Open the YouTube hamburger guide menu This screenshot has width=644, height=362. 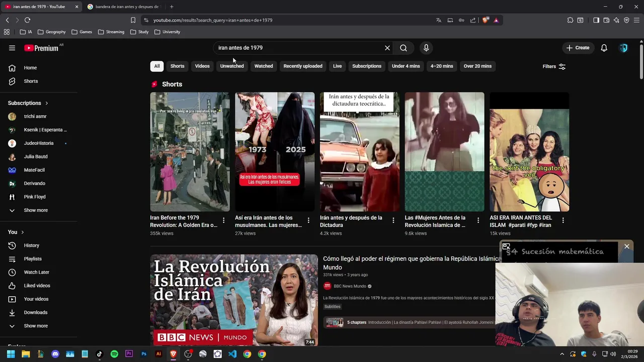[12, 48]
